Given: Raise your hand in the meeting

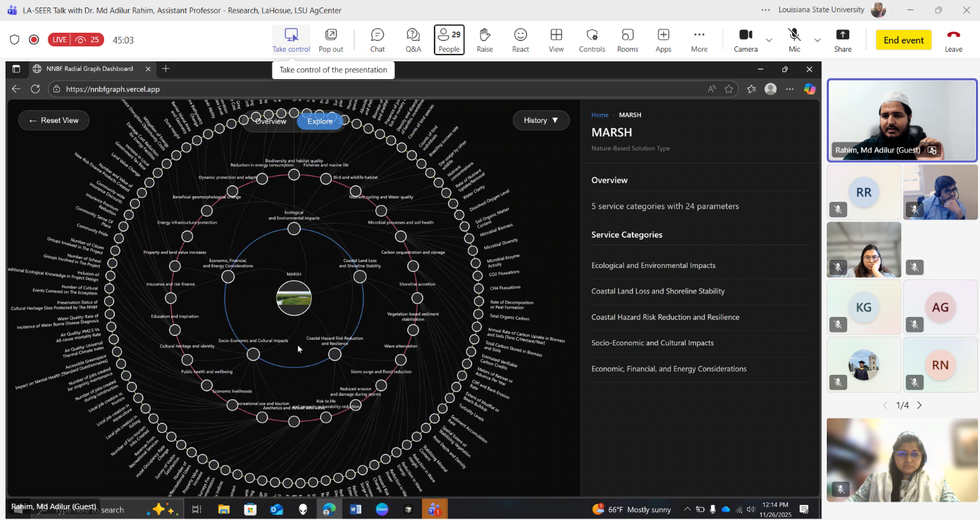Looking at the screenshot, I should tap(485, 40).
